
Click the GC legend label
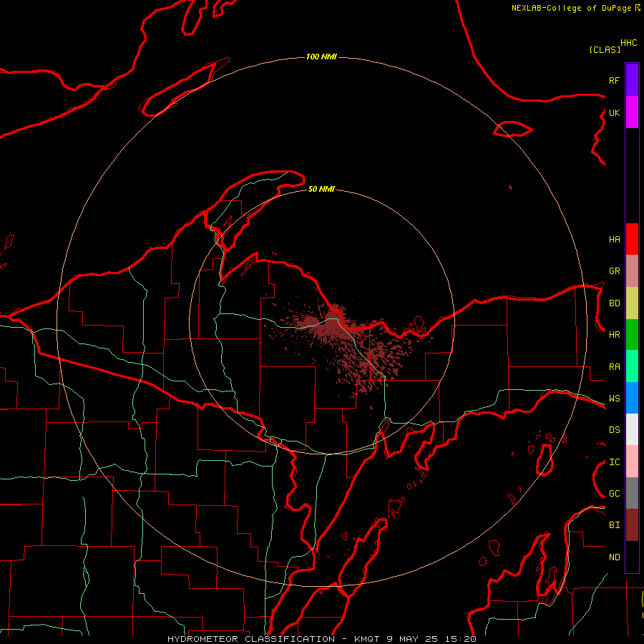(614, 494)
